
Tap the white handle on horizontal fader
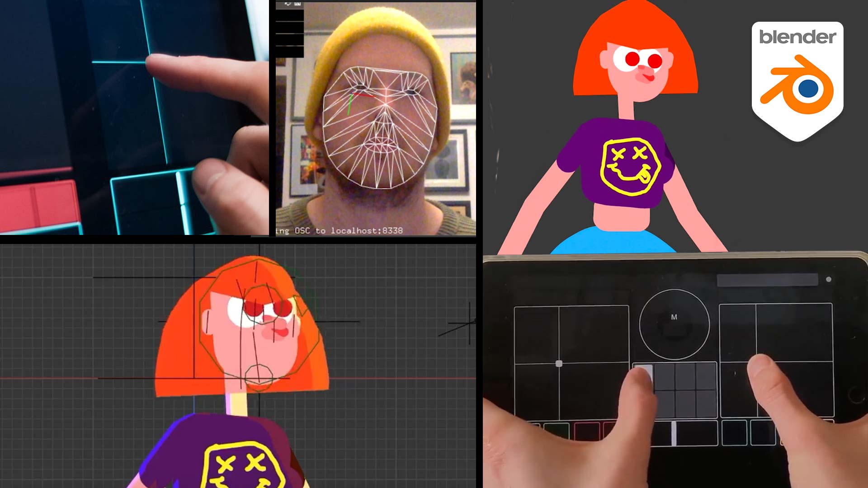pyautogui.click(x=674, y=433)
